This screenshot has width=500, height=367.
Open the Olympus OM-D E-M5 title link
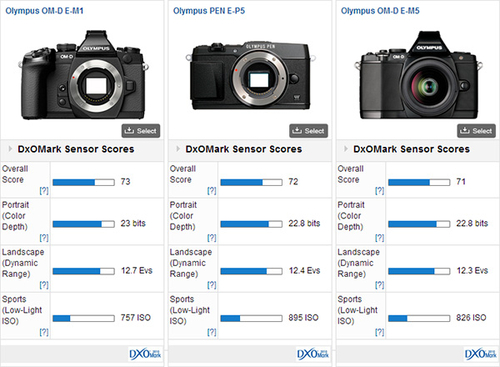point(380,11)
